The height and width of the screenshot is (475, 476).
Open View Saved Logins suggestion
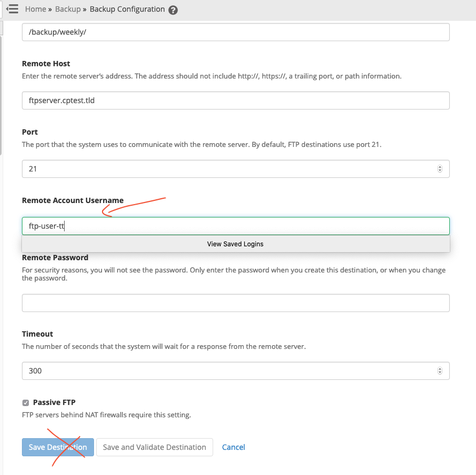pyautogui.click(x=236, y=244)
